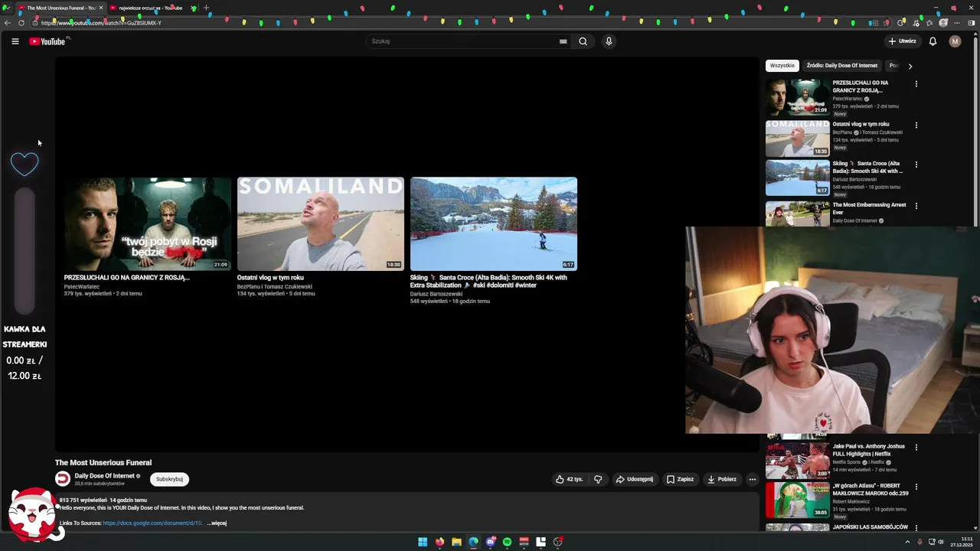Like the video with thumbs up
This screenshot has width=980, height=551.
point(570,479)
